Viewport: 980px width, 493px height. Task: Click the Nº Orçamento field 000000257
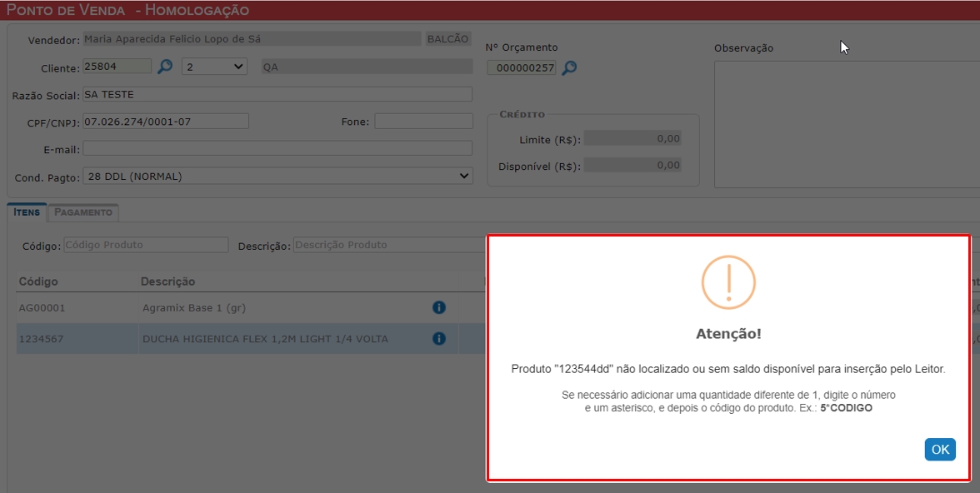[522, 67]
